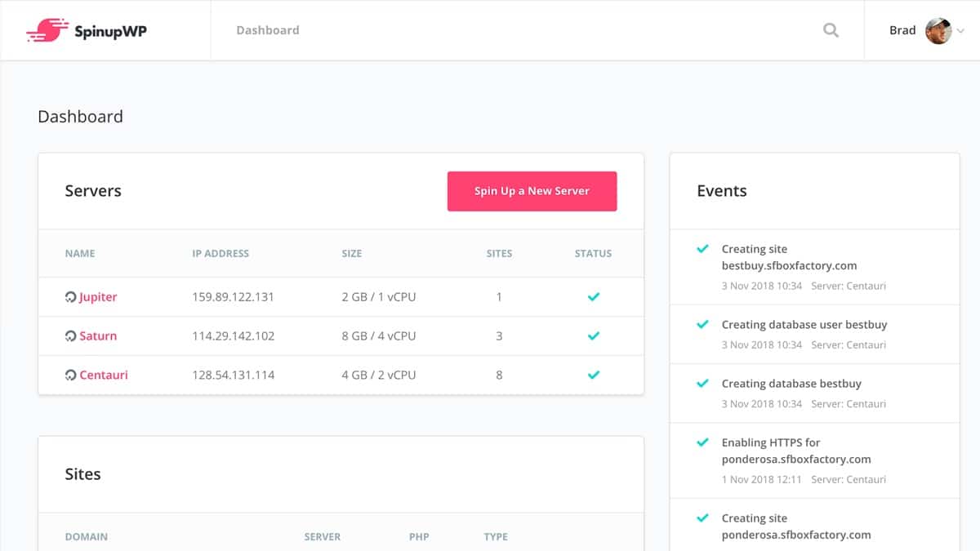Screen dimensions: 980x551
Task: Click the Sites panel heading
Action: coord(82,474)
